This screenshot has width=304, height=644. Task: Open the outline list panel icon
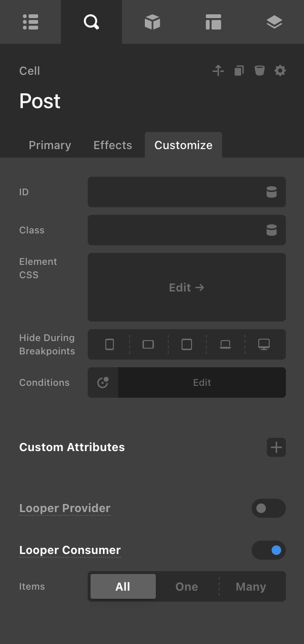coord(30,22)
